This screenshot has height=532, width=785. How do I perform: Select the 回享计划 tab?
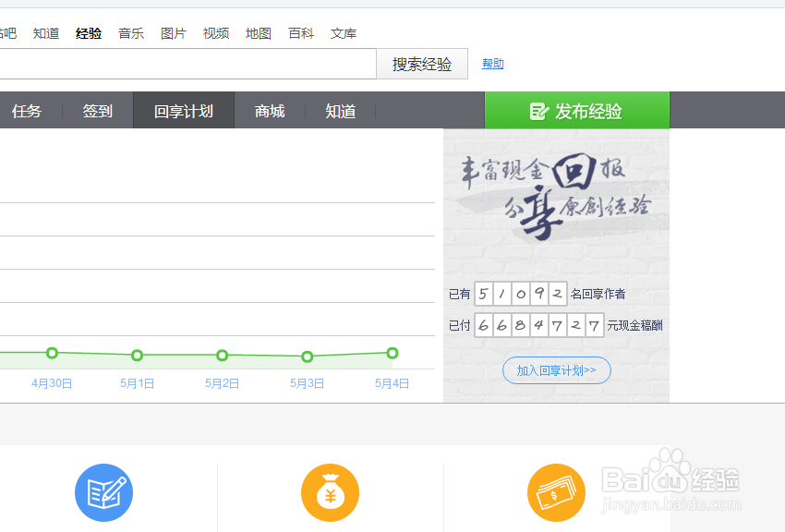183,111
